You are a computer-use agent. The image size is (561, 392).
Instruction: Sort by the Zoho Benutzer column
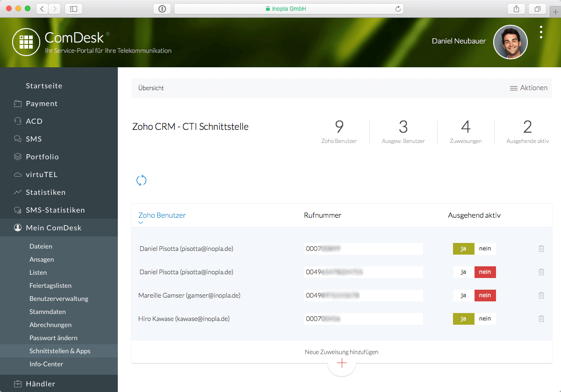(162, 215)
